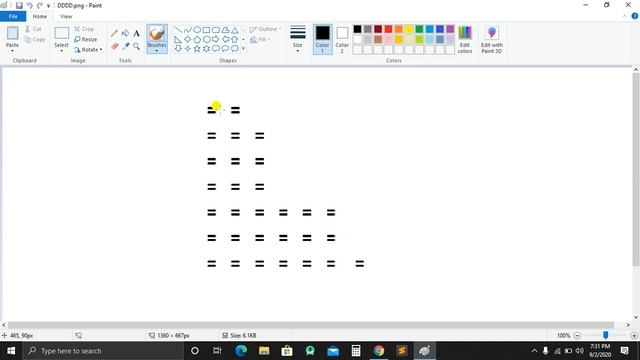The image size is (640, 360).
Task: Click the Redo icon in title bar
Action: (40, 5)
